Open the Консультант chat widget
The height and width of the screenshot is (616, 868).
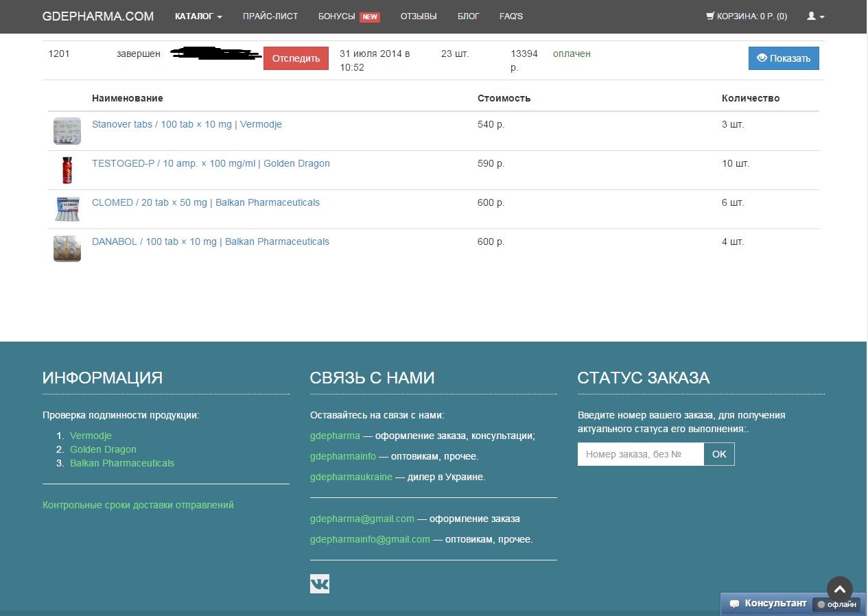767,604
